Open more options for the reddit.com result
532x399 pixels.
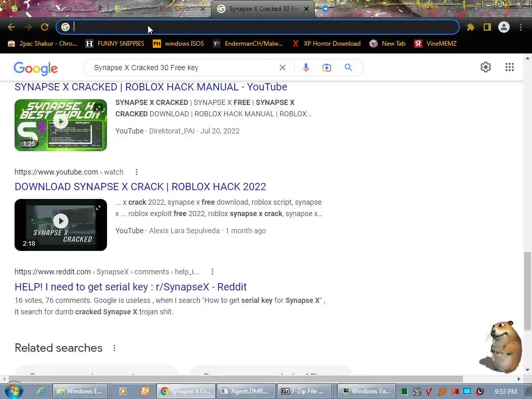tap(212, 272)
